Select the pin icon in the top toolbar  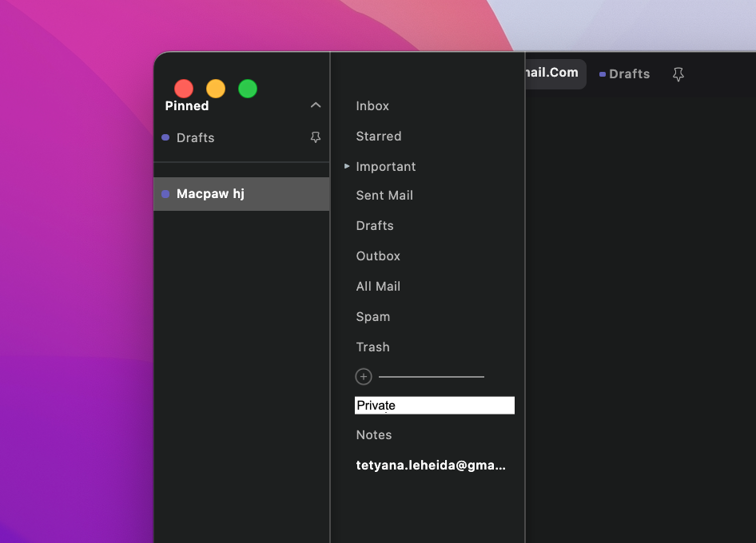pyautogui.click(x=678, y=74)
